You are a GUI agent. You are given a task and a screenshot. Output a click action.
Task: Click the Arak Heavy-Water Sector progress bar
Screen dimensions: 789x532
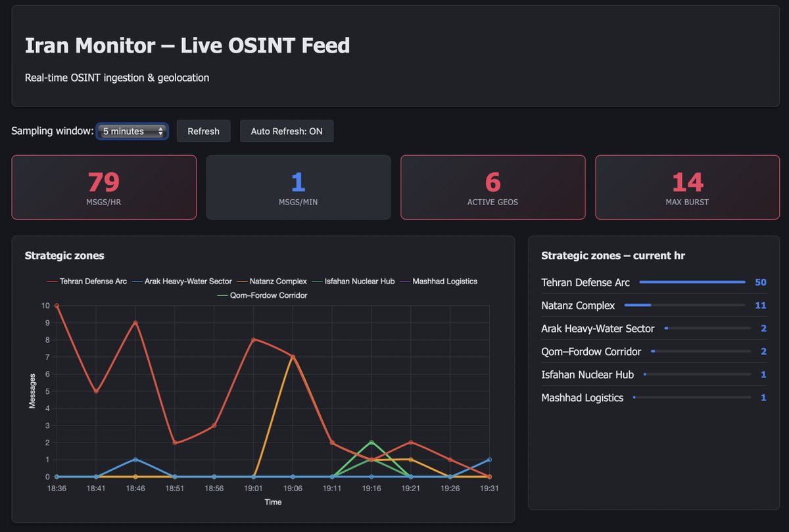pos(707,328)
